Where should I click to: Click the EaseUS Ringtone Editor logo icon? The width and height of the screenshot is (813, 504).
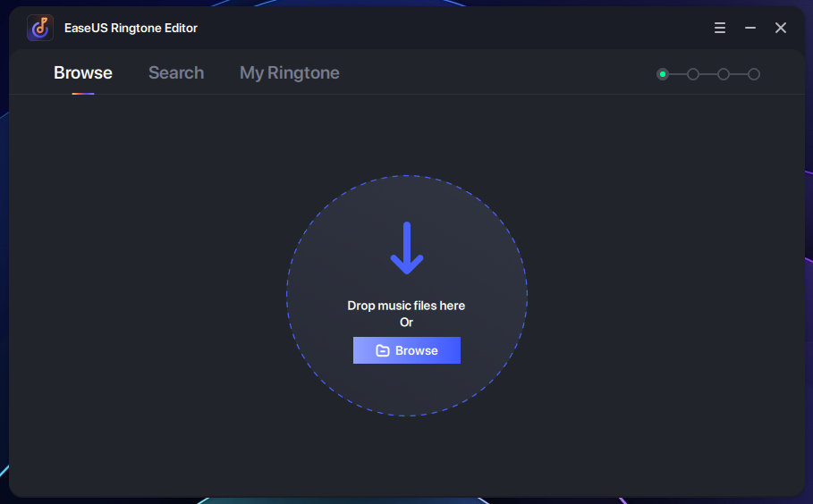point(40,28)
